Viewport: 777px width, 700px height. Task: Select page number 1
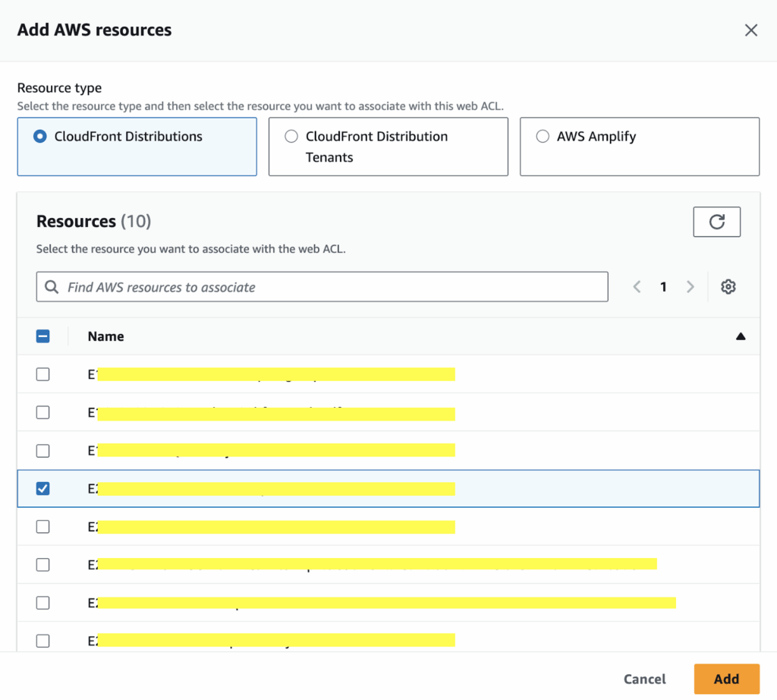click(x=663, y=286)
